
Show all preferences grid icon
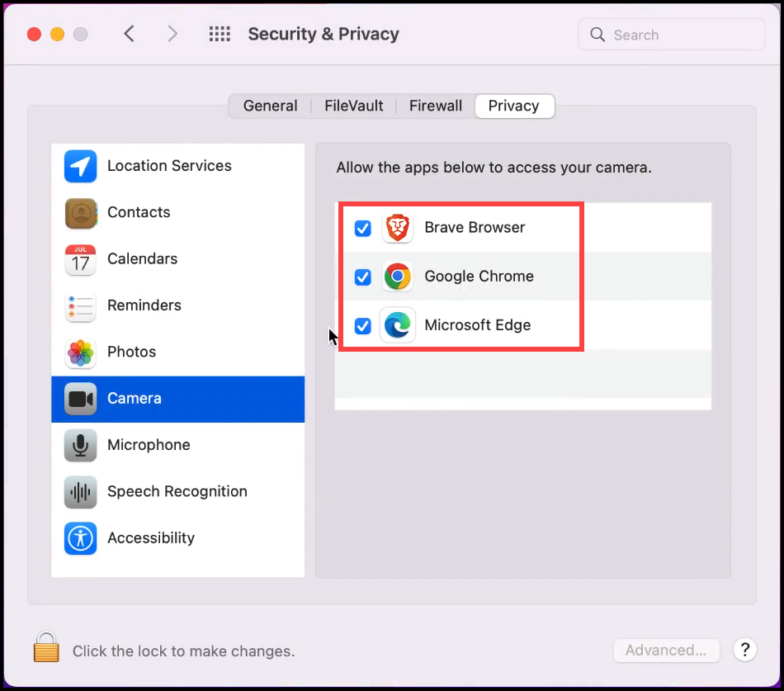click(x=220, y=35)
